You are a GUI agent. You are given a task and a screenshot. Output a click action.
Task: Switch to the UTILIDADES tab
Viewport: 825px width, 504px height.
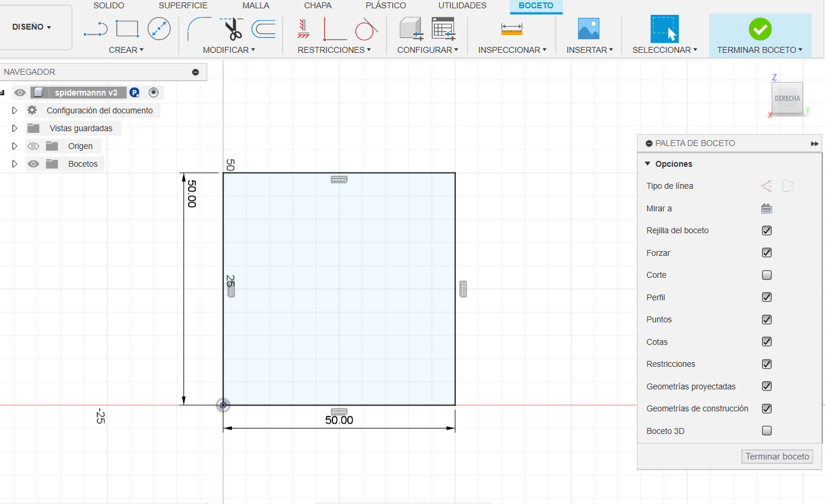462,5
